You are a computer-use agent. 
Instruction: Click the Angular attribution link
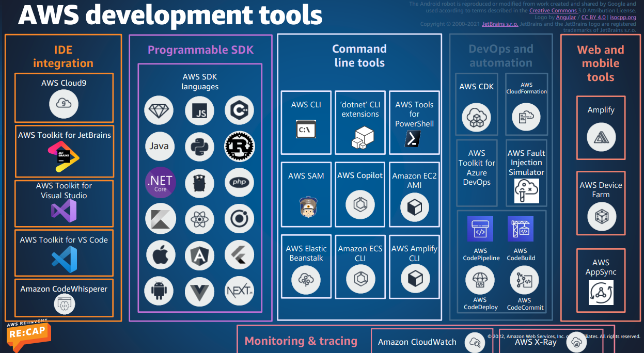pyautogui.click(x=567, y=16)
